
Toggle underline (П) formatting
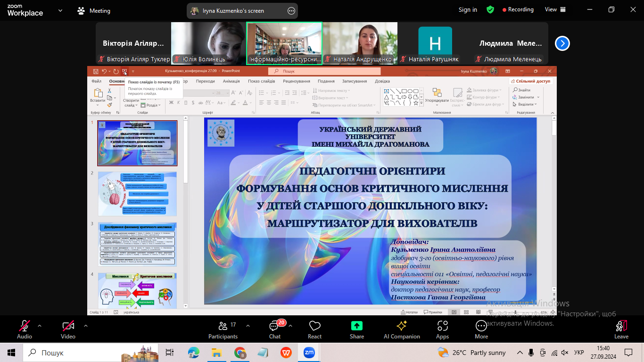[x=186, y=102]
